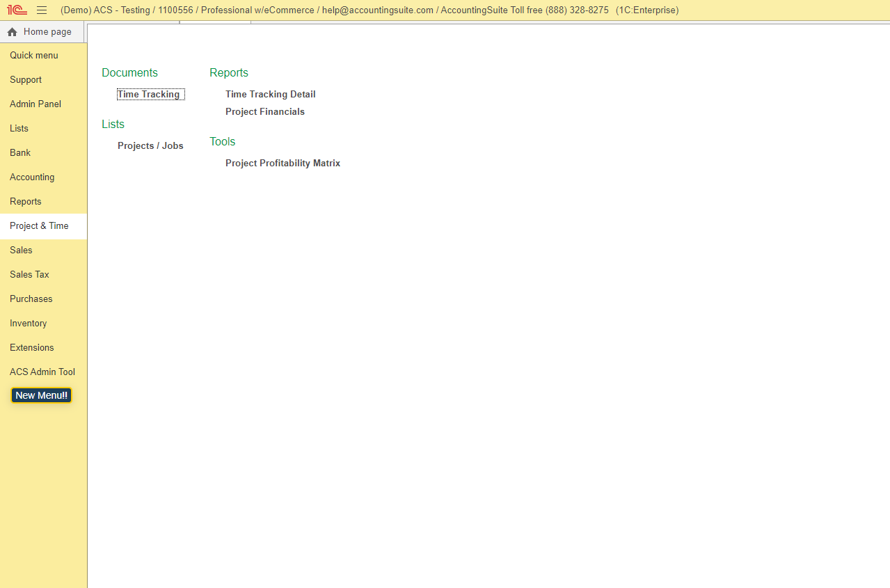Open the Project Profitability Matrix tool

point(283,164)
